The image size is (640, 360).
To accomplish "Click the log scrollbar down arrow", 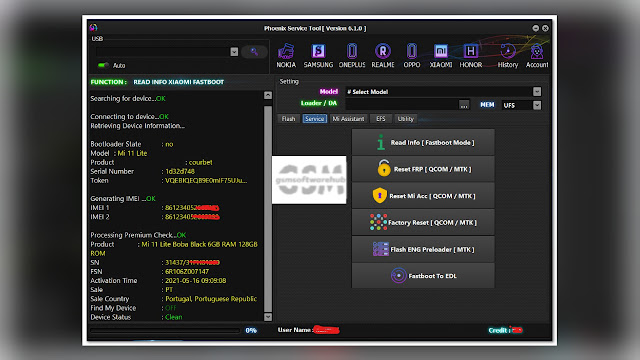I will 268,317.
